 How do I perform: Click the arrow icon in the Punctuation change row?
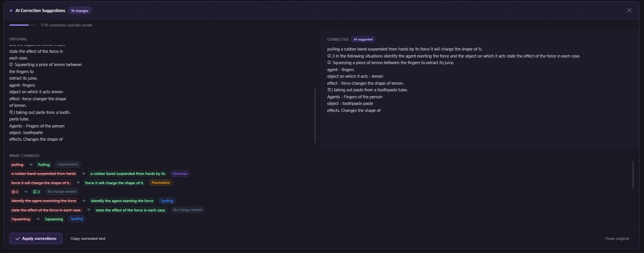78,183
